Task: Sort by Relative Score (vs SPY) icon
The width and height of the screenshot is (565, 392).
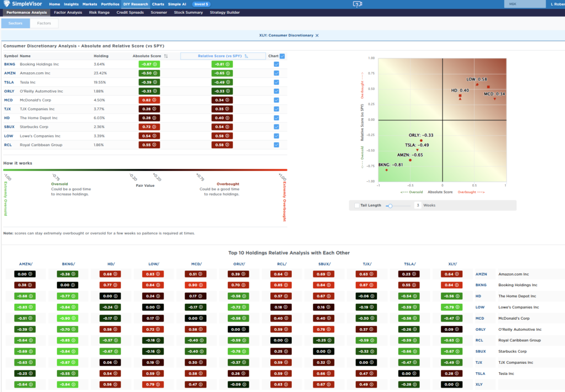Action: coord(247,56)
